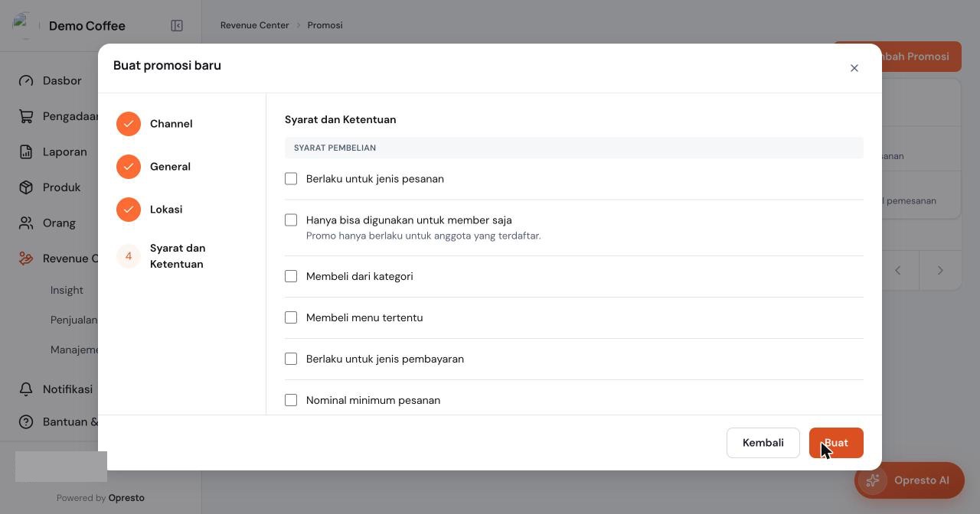
Task: Click the Lokasi step checkmark icon
Action: pyautogui.click(x=129, y=210)
